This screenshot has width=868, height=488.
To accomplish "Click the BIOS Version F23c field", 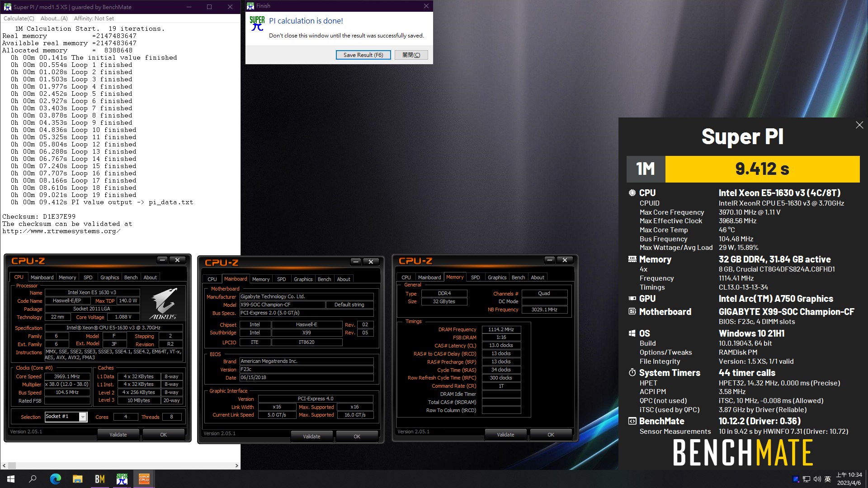I will 307,369.
